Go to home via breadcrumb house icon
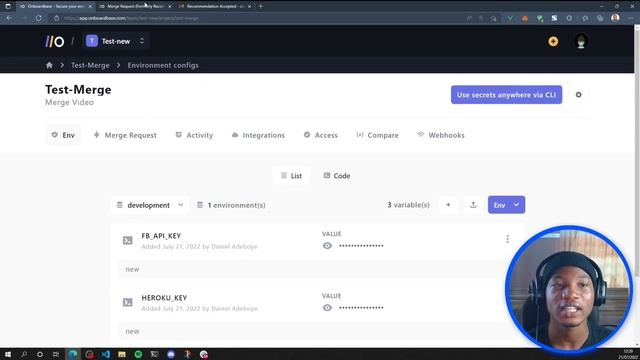The height and width of the screenshot is (360, 640). 49,65
